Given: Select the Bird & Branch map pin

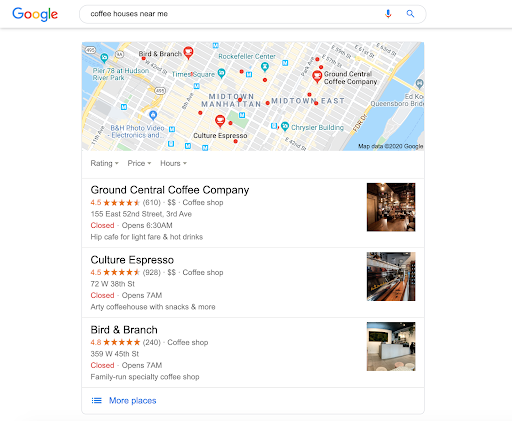Looking at the screenshot, I should pos(188,53).
